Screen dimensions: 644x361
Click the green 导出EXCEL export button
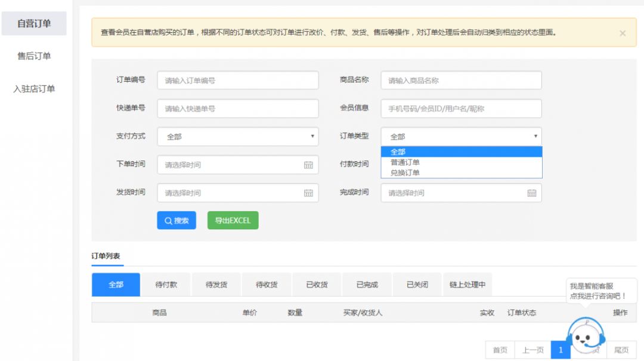pyautogui.click(x=233, y=220)
